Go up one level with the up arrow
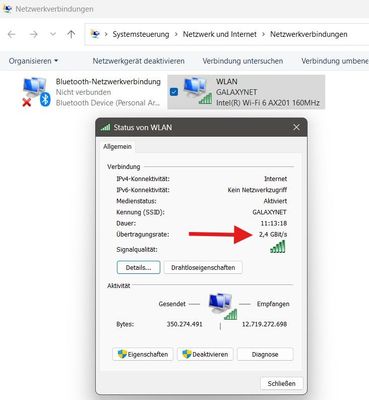This screenshot has height=400, width=369. [x=71, y=34]
